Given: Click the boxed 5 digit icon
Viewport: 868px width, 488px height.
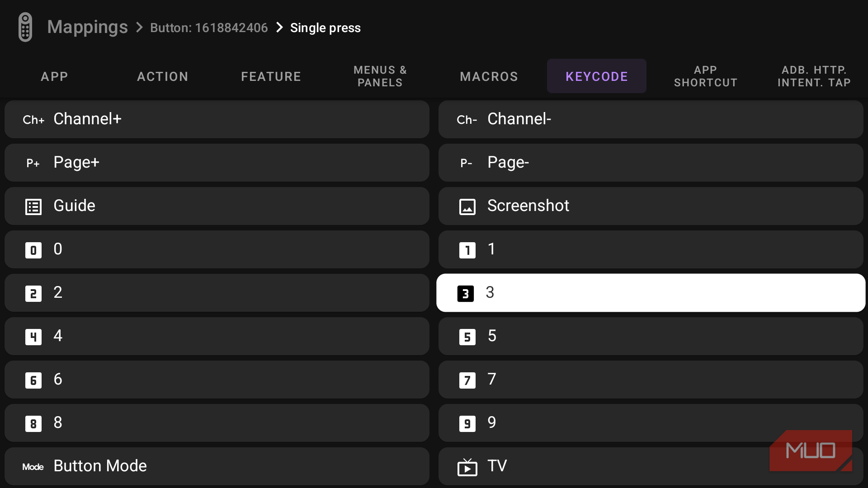Looking at the screenshot, I should coord(467,337).
